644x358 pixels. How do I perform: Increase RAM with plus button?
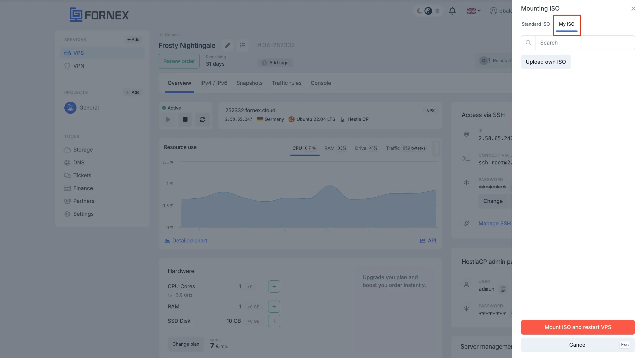click(x=274, y=307)
